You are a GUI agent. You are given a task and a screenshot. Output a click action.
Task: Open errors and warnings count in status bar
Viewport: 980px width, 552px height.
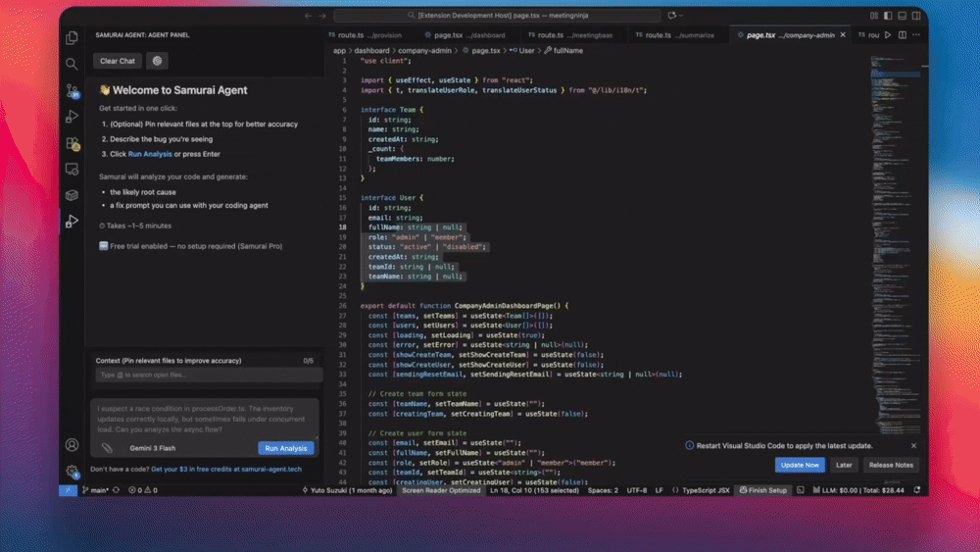143,490
